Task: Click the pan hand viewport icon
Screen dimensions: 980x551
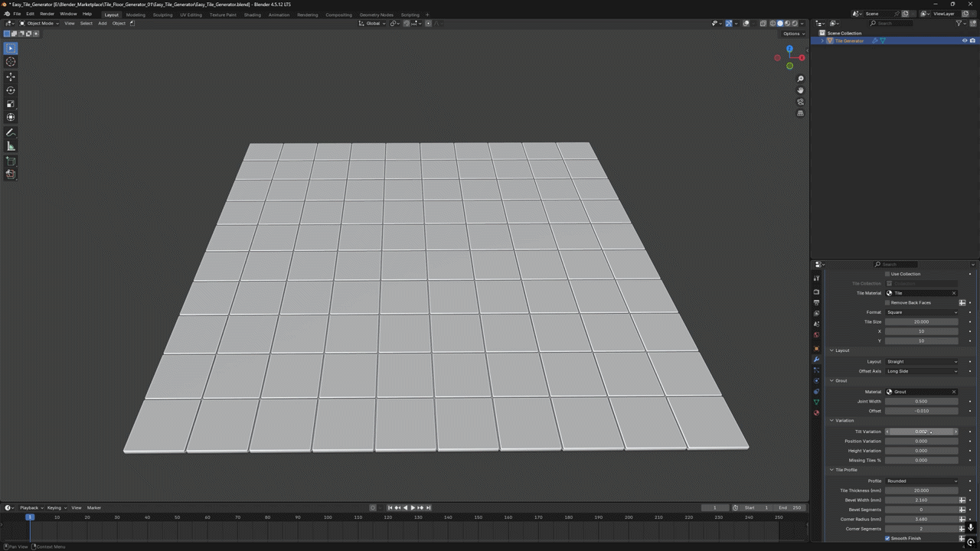Action: click(800, 90)
